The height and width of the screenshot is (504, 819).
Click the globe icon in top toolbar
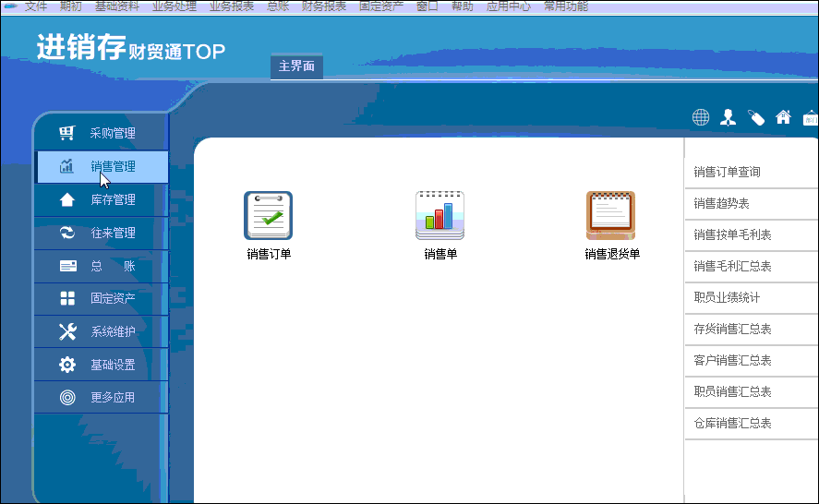pyautogui.click(x=701, y=117)
